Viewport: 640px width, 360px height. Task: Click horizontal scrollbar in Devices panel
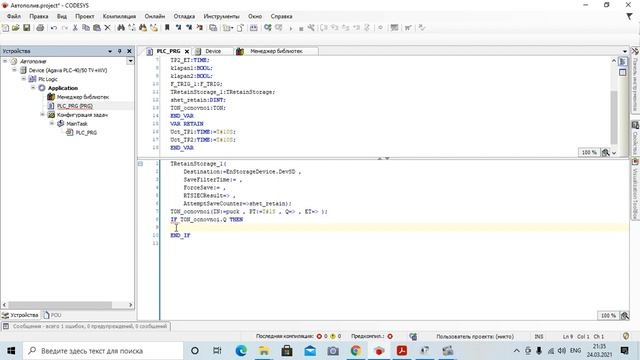[60, 305]
